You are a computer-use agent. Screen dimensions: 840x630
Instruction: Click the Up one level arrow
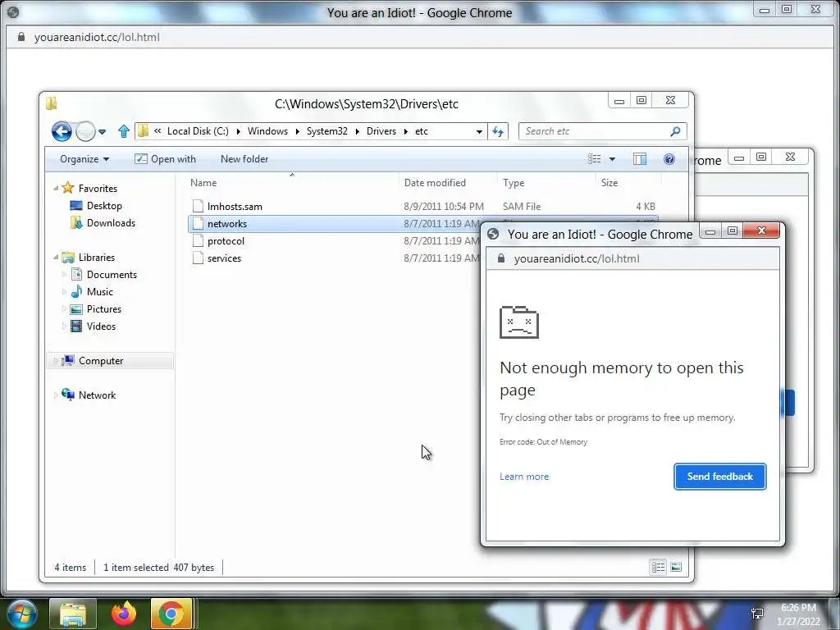coord(124,131)
